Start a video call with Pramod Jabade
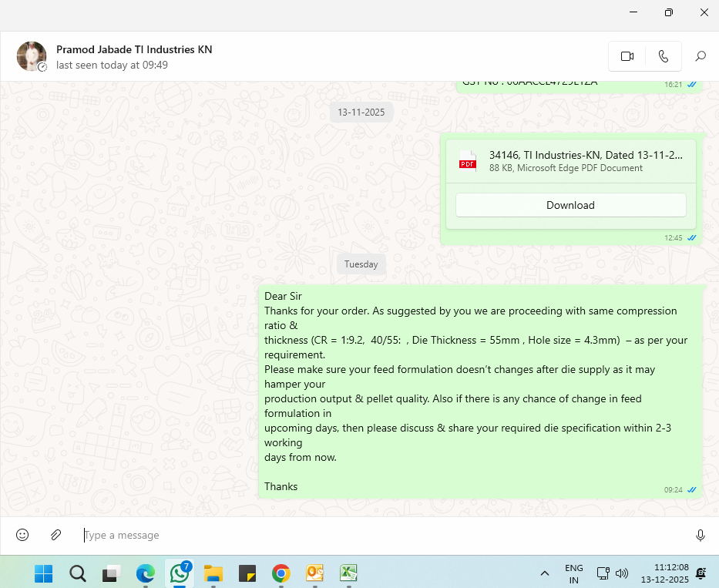719x588 pixels. [627, 56]
